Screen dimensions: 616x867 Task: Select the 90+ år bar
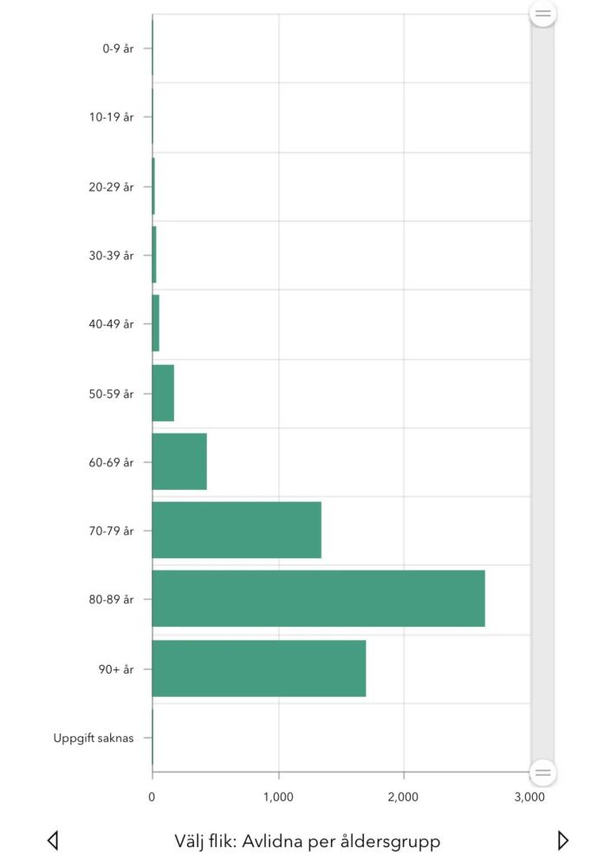click(x=258, y=668)
